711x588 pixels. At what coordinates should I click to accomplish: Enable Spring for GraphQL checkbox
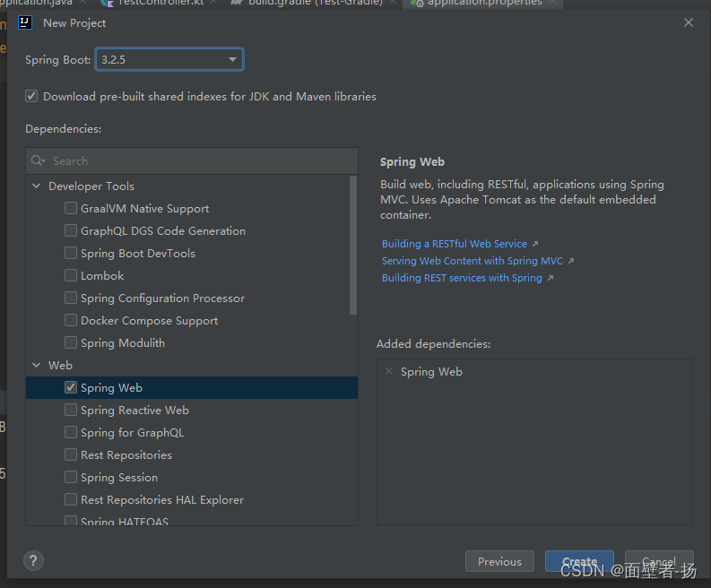click(x=71, y=432)
